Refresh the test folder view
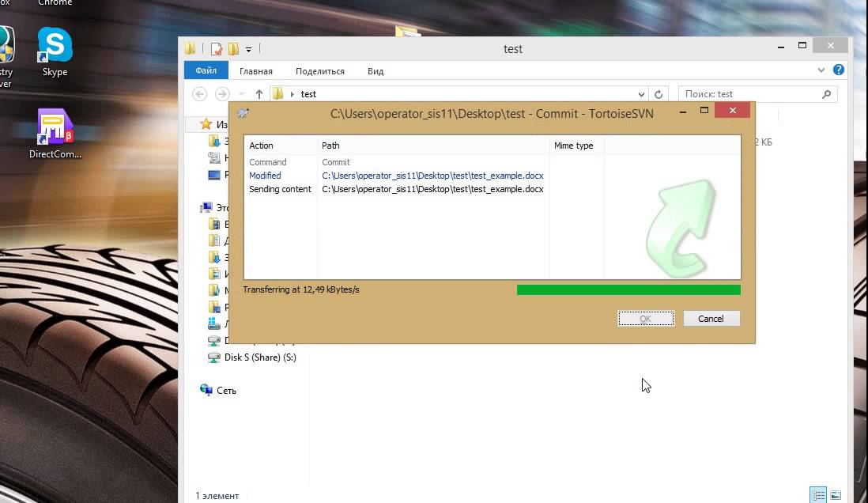Screen dimensions: 868x503 point(659,94)
